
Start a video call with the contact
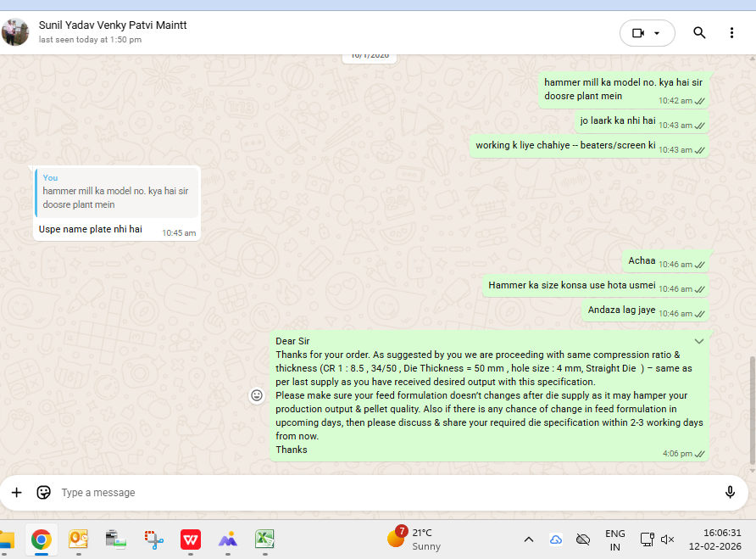tap(638, 33)
